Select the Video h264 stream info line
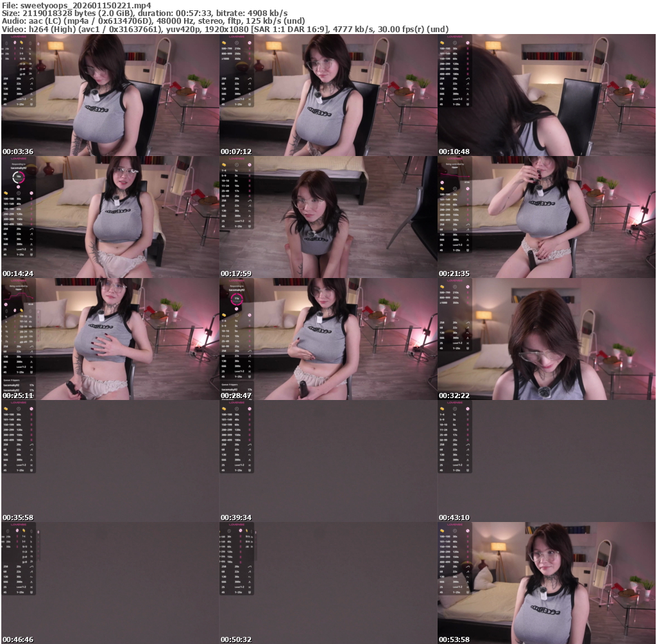The height and width of the screenshot is (644, 657). pyautogui.click(x=225, y=30)
